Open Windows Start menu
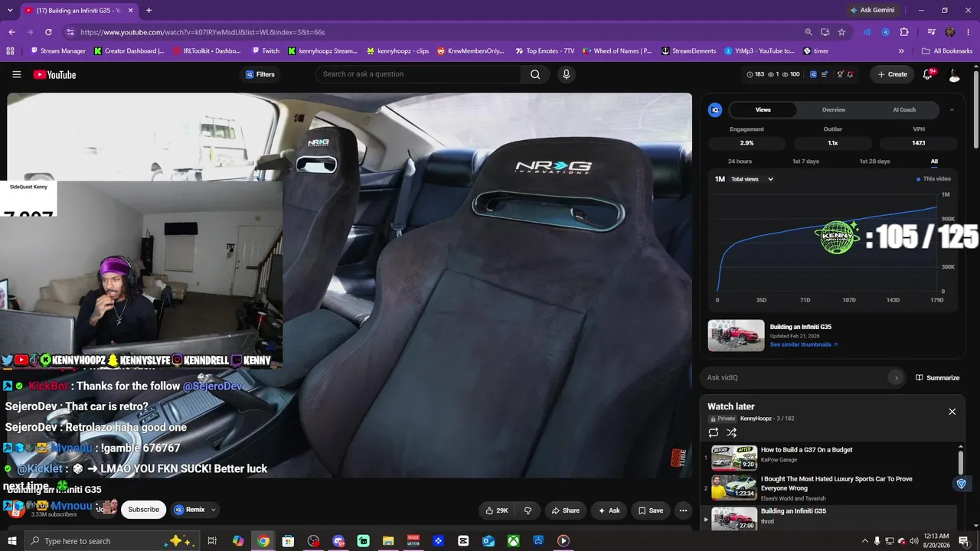Screen dimensions: 980x551 pyautogui.click(x=11, y=541)
